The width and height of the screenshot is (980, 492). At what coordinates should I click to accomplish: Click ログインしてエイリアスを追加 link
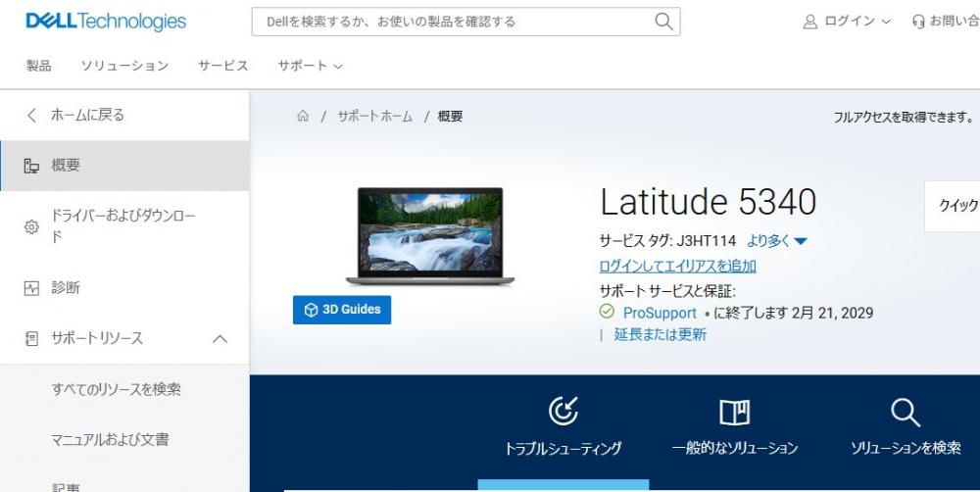pyautogui.click(x=677, y=267)
